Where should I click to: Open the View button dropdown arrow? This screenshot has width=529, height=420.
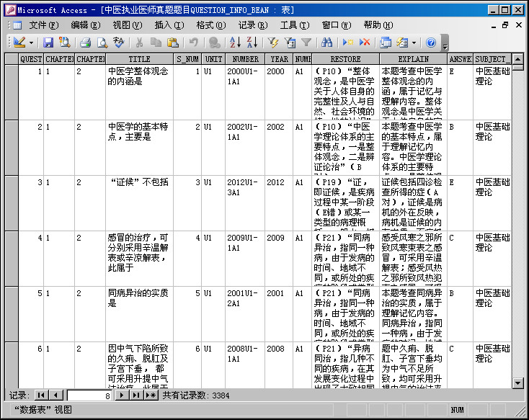coord(32,43)
